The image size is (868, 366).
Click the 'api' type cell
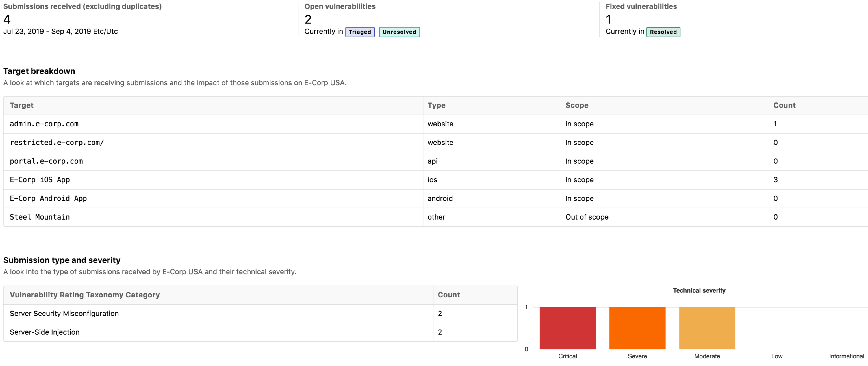pyautogui.click(x=492, y=161)
